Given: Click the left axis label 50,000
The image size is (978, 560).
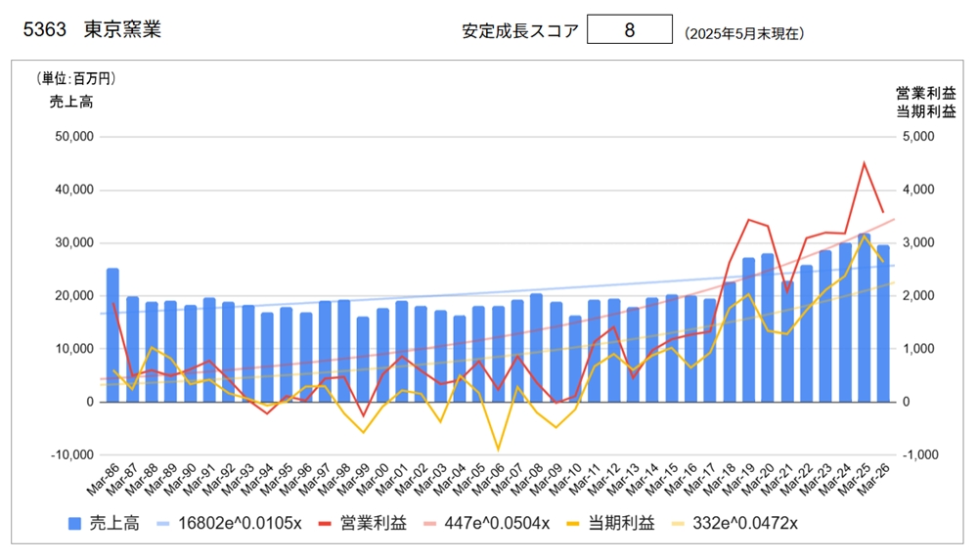Looking at the screenshot, I should tap(74, 137).
